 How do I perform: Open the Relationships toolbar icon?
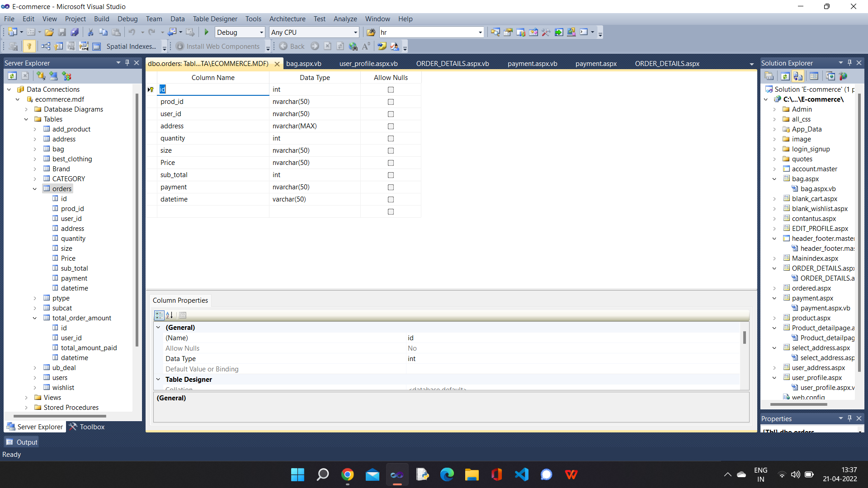[x=46, y=46]
